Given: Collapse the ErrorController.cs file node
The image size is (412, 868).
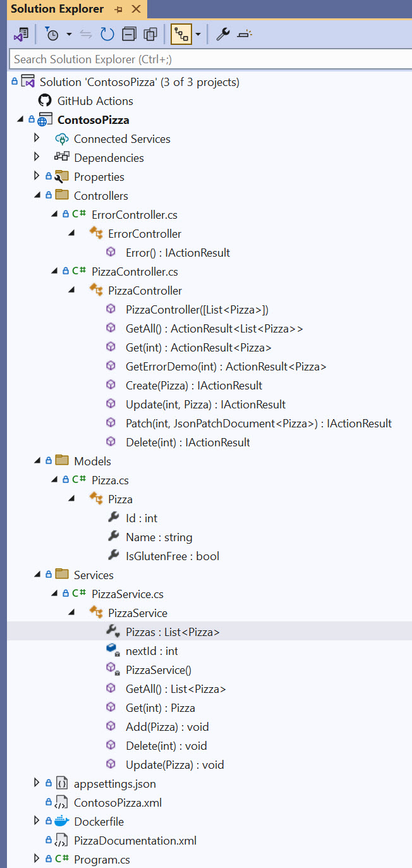Looking at the screenshot, I should (x=54, y=214).
